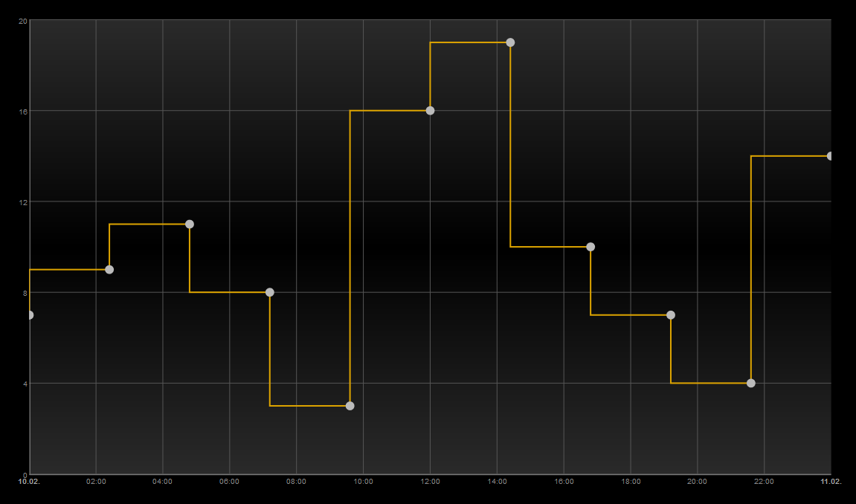Click the '16:00' time axis label
The image size is (856, 504).
point(564,482)
